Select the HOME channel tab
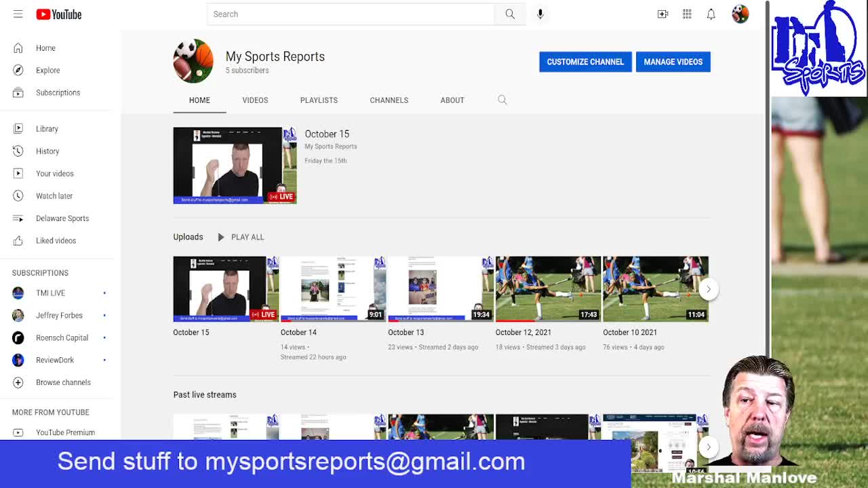 tap(199, 100)
